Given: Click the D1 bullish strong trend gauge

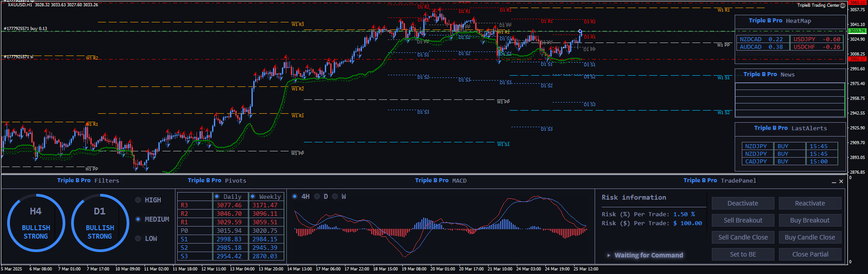Looking at the screenshot, I should pos(100,223).
